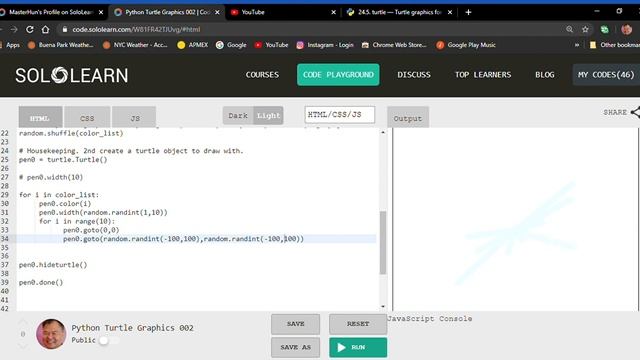Click the "for i in color_list:" line
The image size is (640, 360).
(x=59, y=195)
